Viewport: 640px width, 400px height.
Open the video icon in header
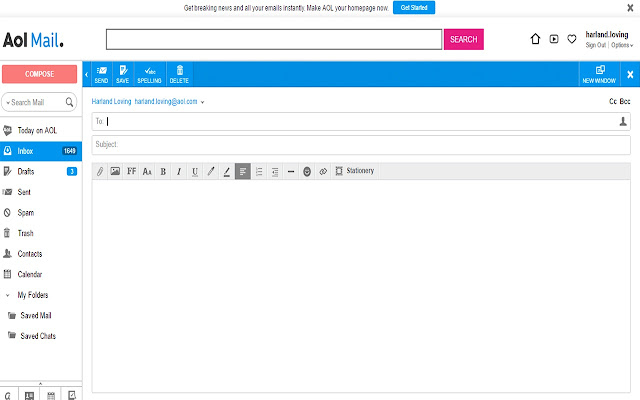[x=554, y=39]
